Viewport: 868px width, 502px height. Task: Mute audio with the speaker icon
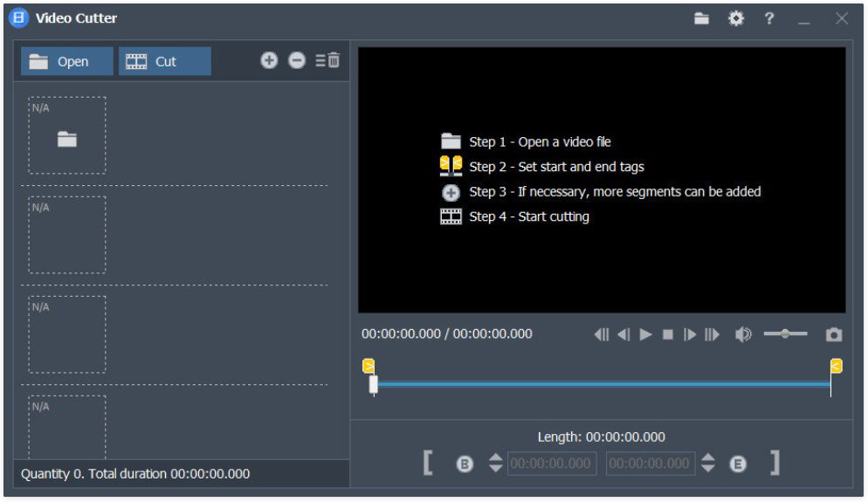[x=743, y=334]
